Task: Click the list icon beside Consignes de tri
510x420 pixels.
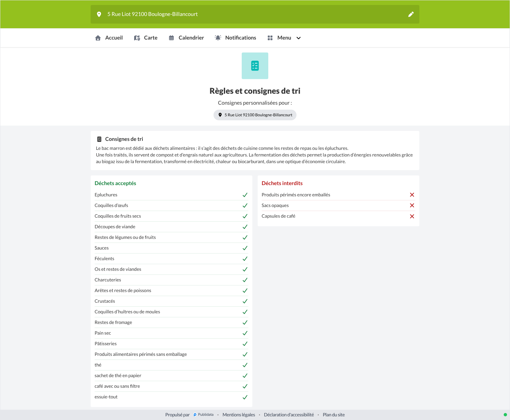Action: point(99,139)
